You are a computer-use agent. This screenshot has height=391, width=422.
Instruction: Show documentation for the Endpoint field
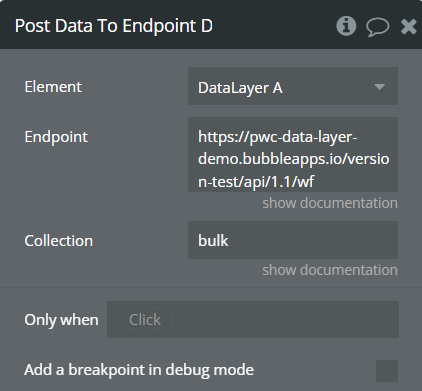coord(330,203)
